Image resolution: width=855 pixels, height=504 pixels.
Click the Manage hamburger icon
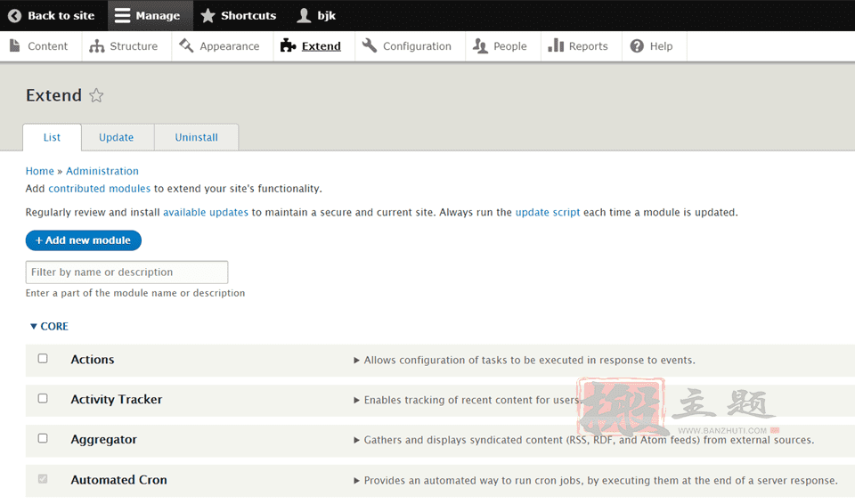point(122,16)
